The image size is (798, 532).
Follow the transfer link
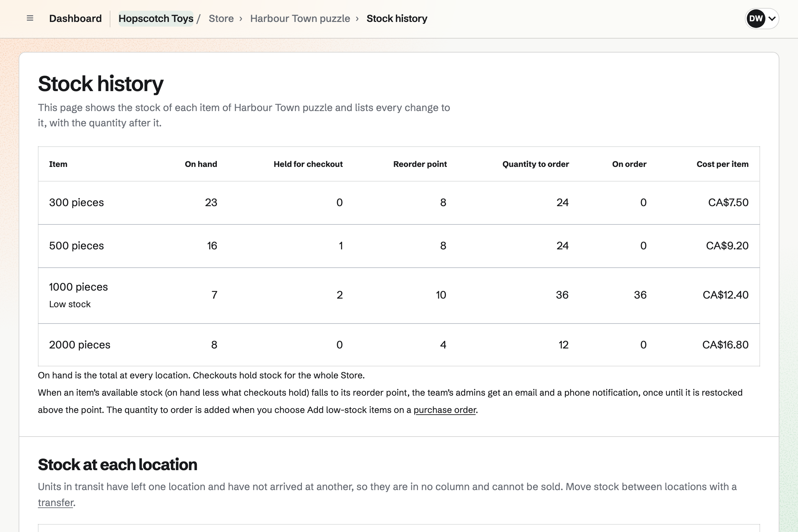[x=56, y=502]
